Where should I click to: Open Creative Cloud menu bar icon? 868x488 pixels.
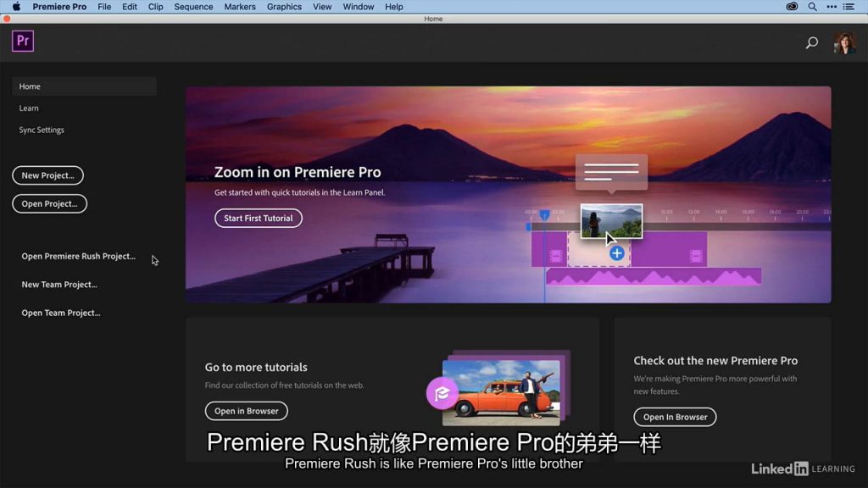793,7
